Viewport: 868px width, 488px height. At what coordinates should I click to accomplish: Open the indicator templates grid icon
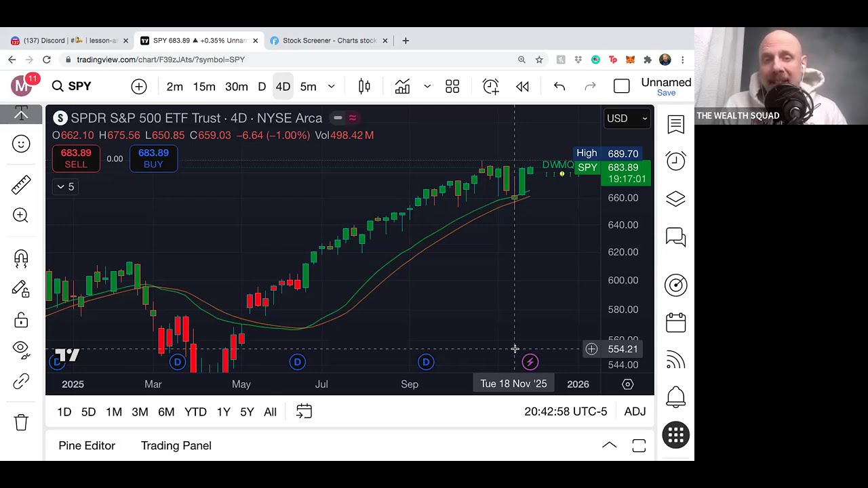pyautogui.click(x=452, y=86)
